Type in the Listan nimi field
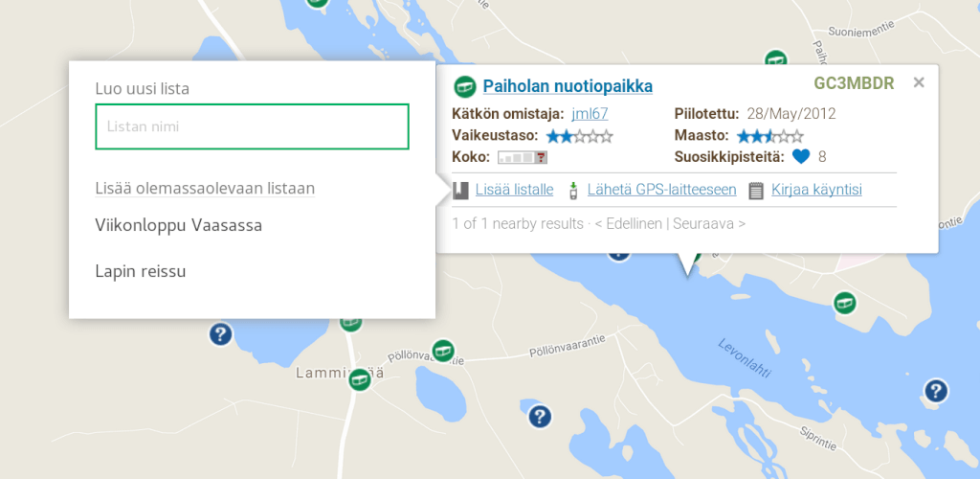The height and width of the screenshot is (479, 980). coord(252,126)
